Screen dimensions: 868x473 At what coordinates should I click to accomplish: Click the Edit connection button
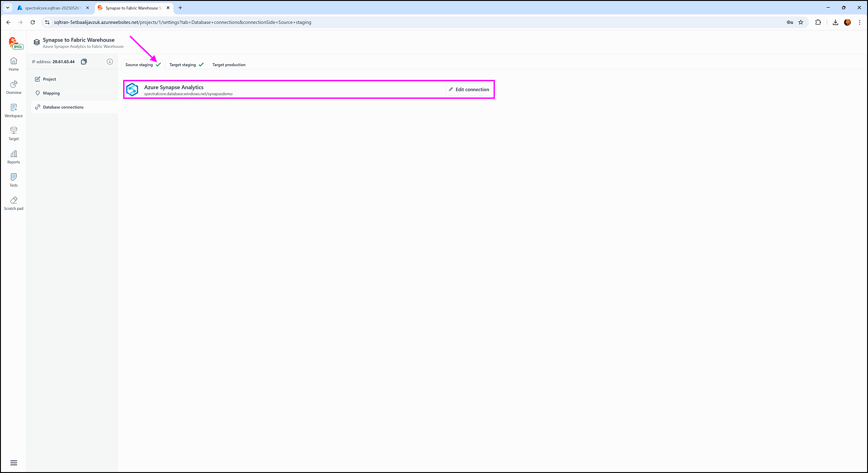tap(469, 89)
